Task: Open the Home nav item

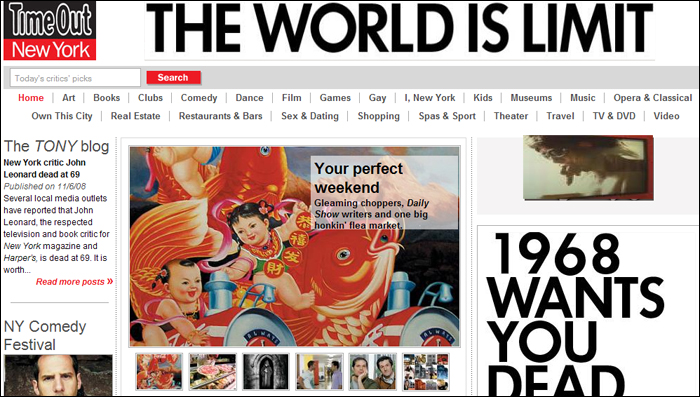Action: [x=31, y=98]
